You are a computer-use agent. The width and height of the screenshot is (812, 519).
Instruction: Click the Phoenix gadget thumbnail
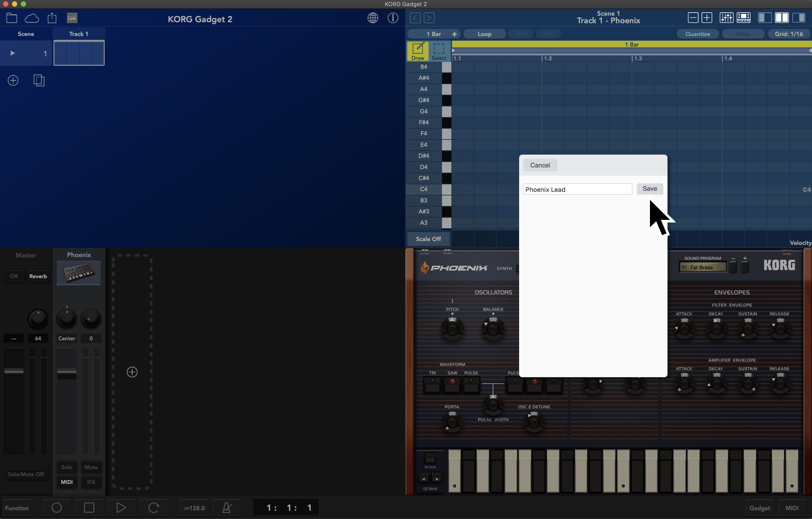(79, 273)
